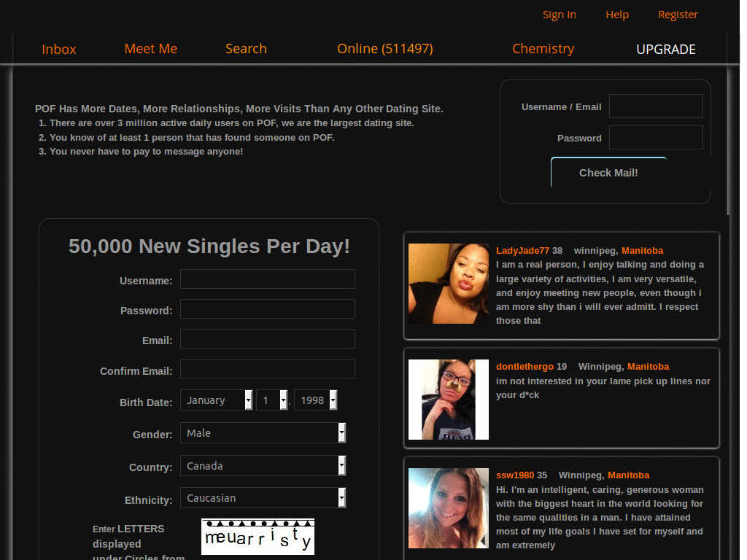
Task: Open LadyJade77's profile link
Action: tap(522, 250)
